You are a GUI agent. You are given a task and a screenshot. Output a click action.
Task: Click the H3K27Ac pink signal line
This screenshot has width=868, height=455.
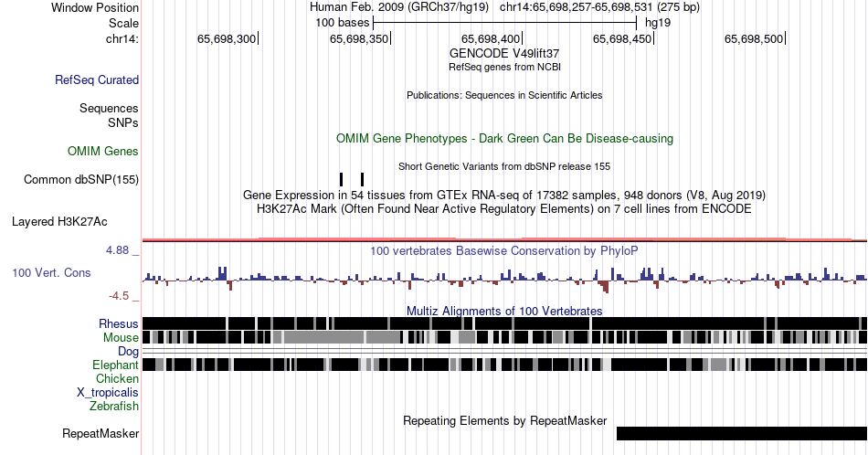point(504,239)
